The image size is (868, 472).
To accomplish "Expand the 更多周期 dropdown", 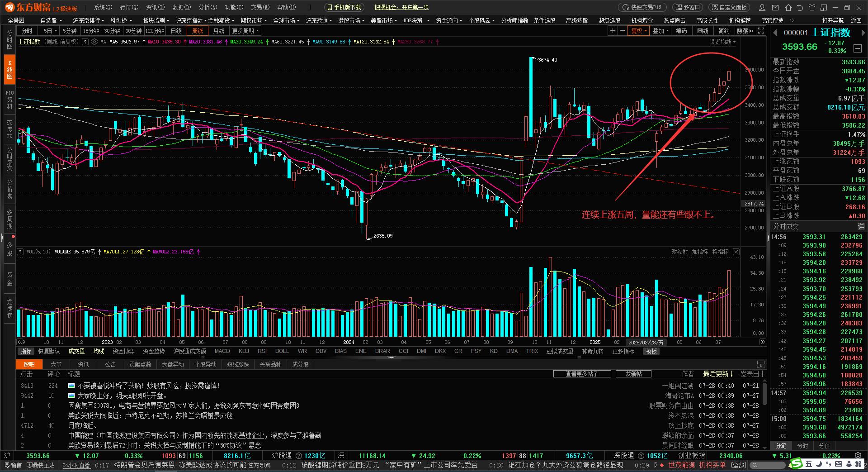I will click(x=245, y=31).
